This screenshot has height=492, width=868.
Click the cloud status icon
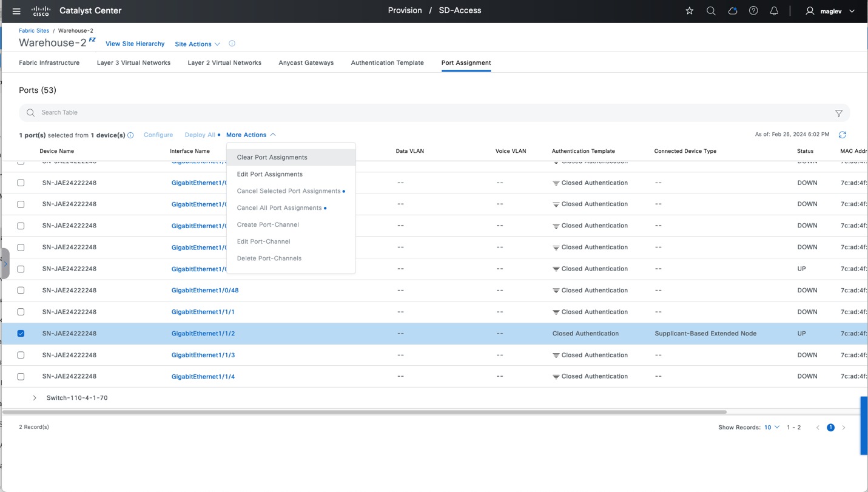[732, 11]
